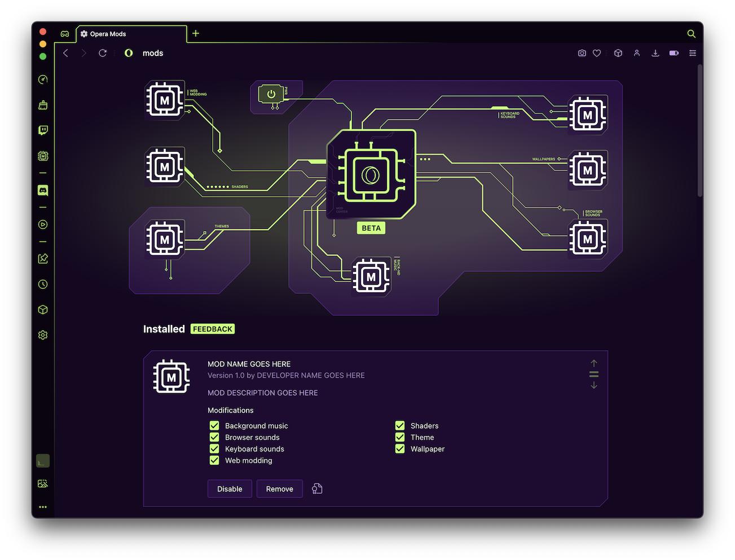Click the Remove button
The height and width of the screenshot is (560, 735).
click(x=280, y=489)
